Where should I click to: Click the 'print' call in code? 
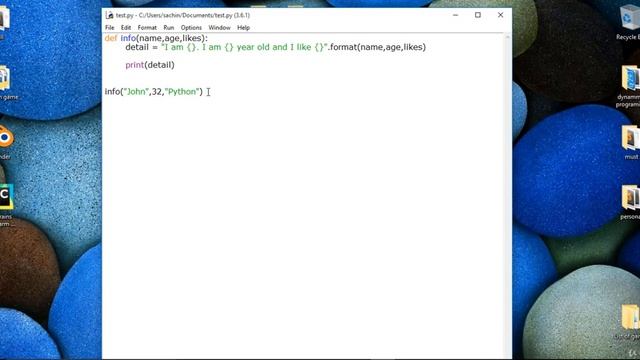point(135,65)
